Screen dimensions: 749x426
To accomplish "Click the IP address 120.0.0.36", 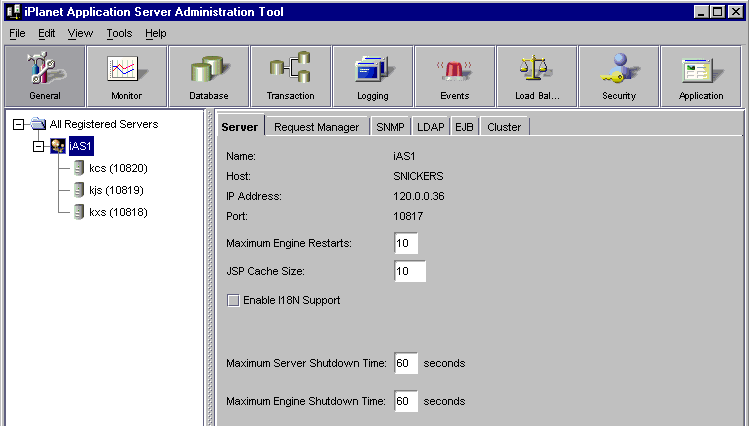I will (418, 196).
